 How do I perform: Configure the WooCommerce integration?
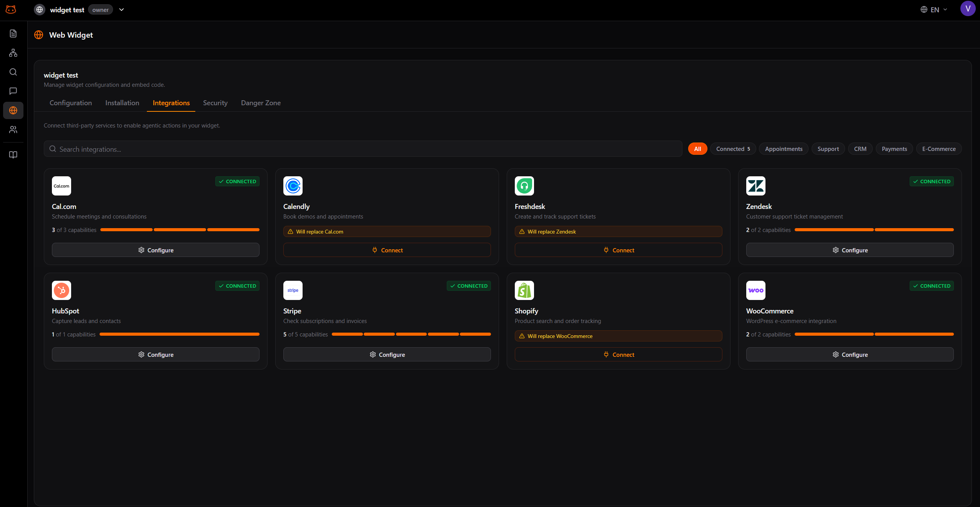[x=850, y=355]
